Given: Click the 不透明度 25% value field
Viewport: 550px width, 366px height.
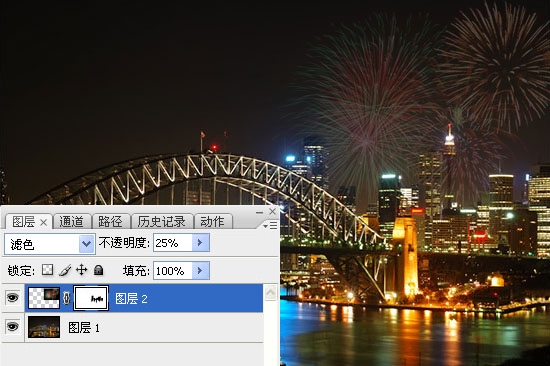Looking at the screenshot, I should pos(173,243).
